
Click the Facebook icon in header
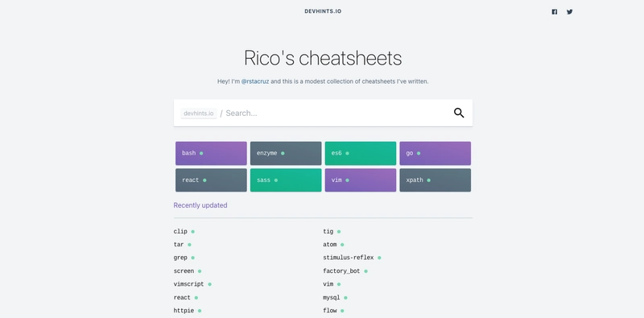[555, 12]
